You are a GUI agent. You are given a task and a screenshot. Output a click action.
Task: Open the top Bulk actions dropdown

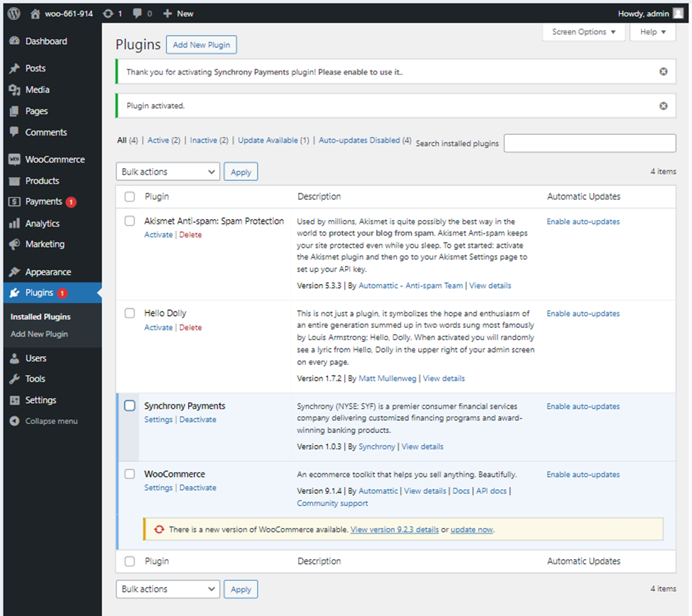[168, 172]
